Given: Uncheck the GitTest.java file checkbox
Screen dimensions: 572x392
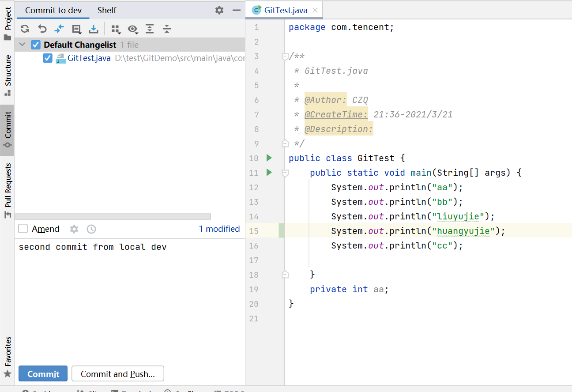Looking at the screenshot, I should coord(48,58).
